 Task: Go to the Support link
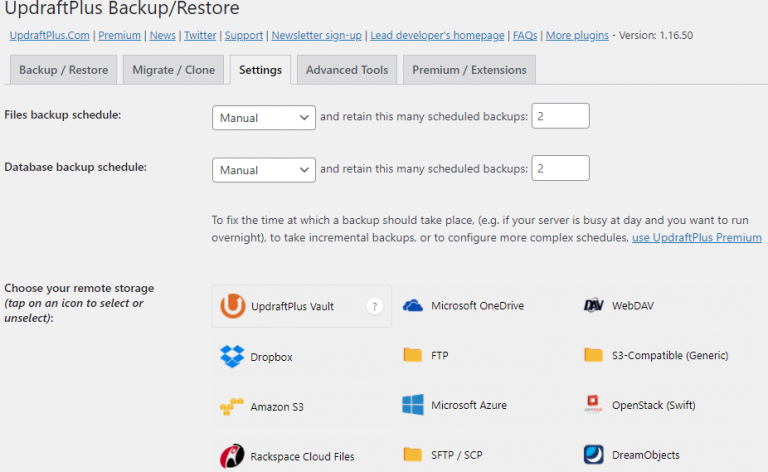244,35
